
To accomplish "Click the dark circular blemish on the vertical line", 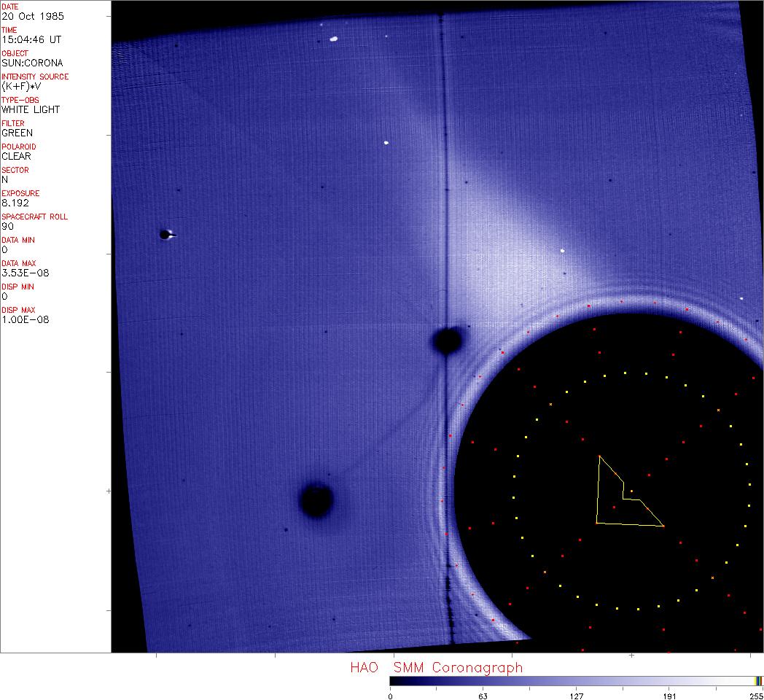I will tap(447, 340).
